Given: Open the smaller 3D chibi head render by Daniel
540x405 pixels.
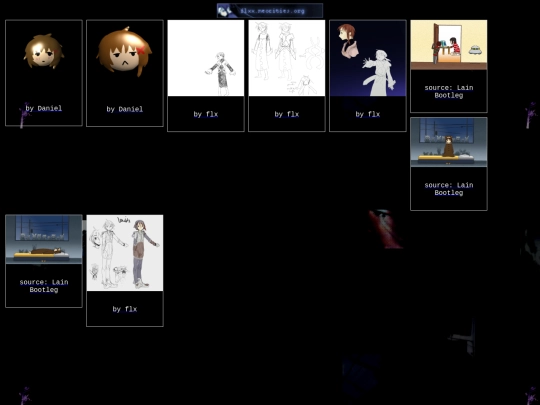Looking at the screenshot, I should [44, 51].
